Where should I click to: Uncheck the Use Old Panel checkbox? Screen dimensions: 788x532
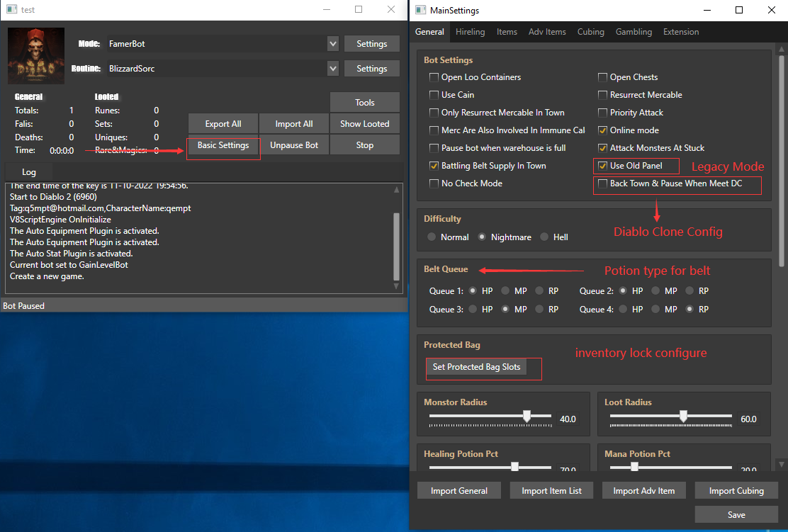[602, 166]
